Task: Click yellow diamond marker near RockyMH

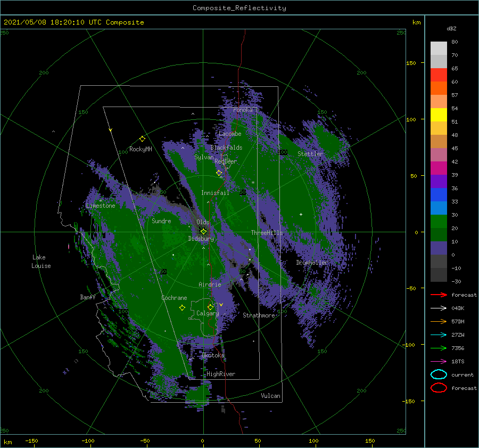Action: point(142,139)
